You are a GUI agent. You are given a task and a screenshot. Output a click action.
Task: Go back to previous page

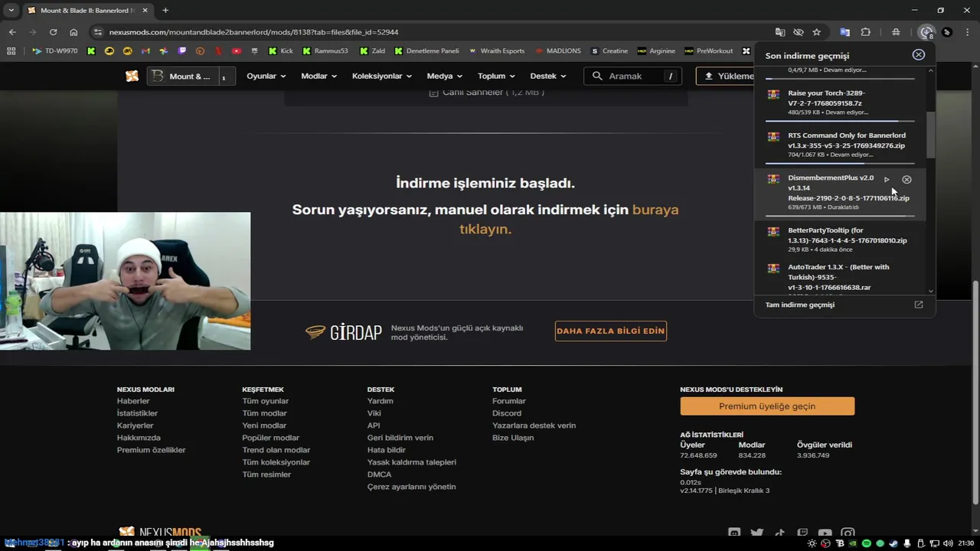[12, 32]
